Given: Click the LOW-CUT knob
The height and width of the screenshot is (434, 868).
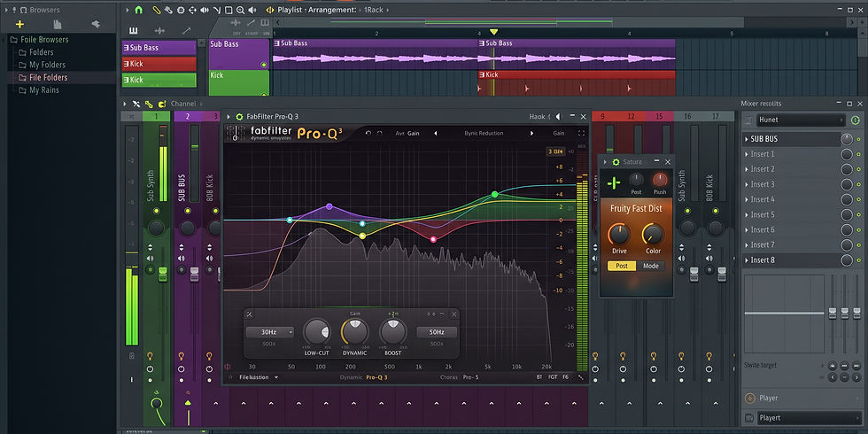Looking at the screenshot, I should pos(317,332).
